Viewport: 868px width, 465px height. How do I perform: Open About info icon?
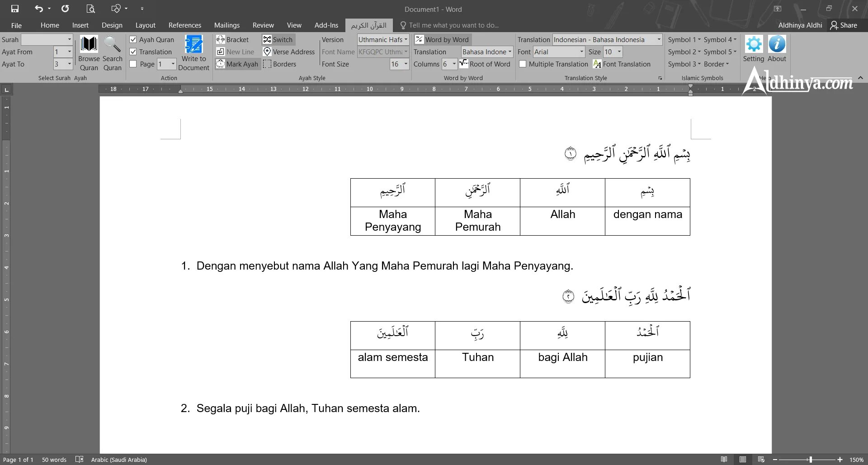click(777, 44)
